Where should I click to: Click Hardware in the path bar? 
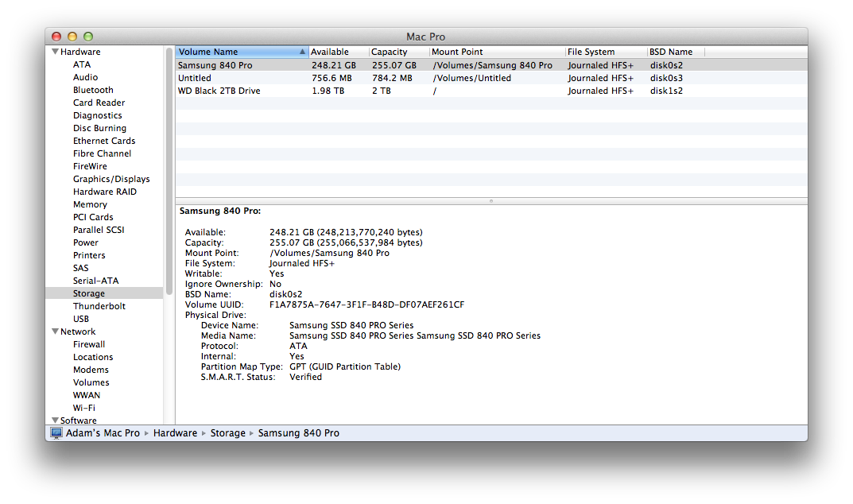(175, 433)
